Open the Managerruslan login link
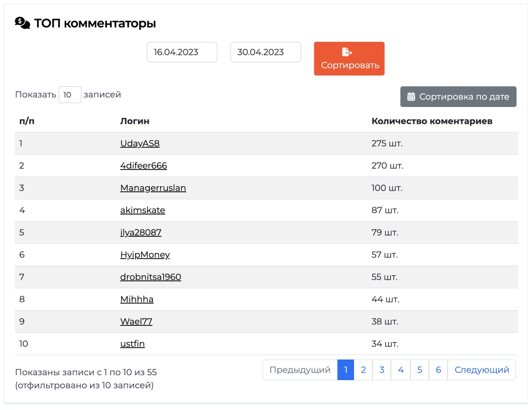This screenshot has height=410, width=532. 153,188
